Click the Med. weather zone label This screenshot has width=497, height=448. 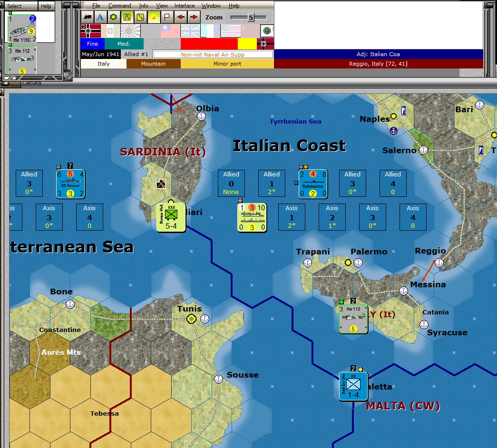click(124, 44)
